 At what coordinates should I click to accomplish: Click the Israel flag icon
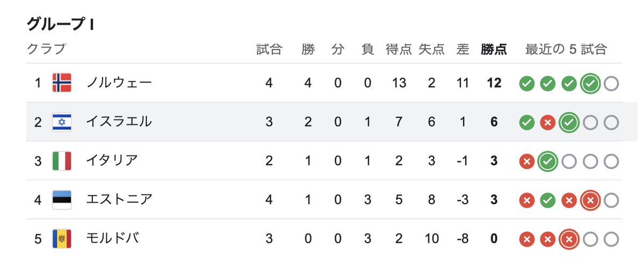click(62, 122)
